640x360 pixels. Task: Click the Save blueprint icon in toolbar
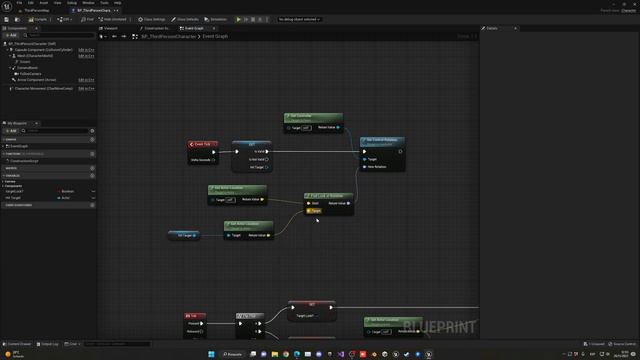click(7, 19)
